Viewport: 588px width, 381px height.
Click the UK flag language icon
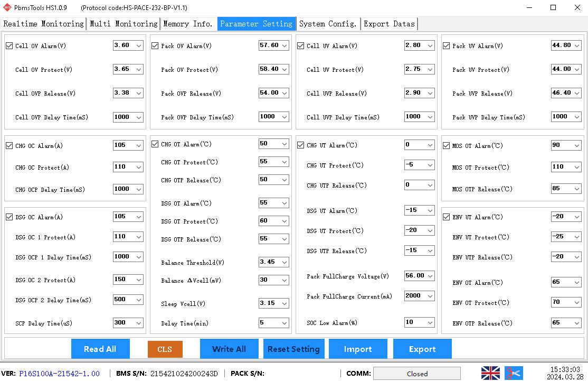(490, 373)
